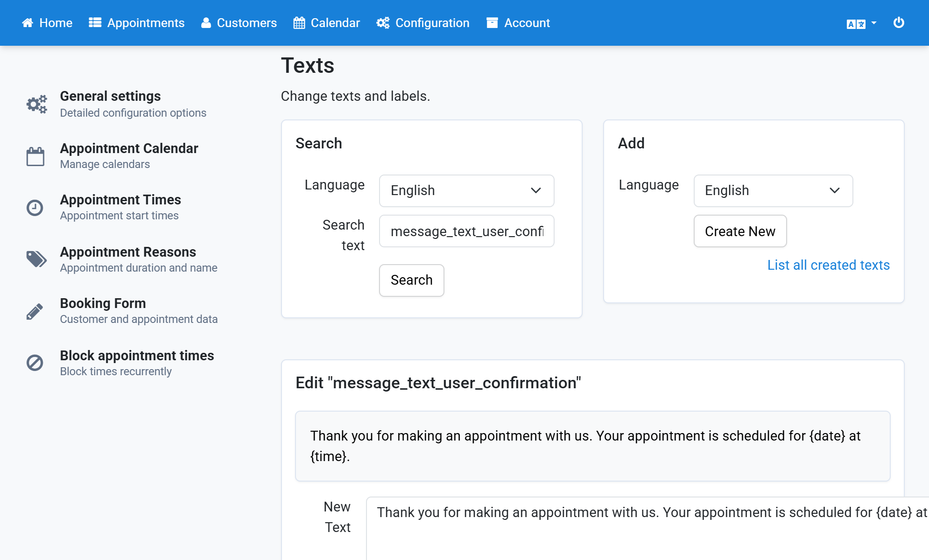Click the language switcher caret arrow
The image size is (929, 560).
pyautogui.click(x=874, y=23)
